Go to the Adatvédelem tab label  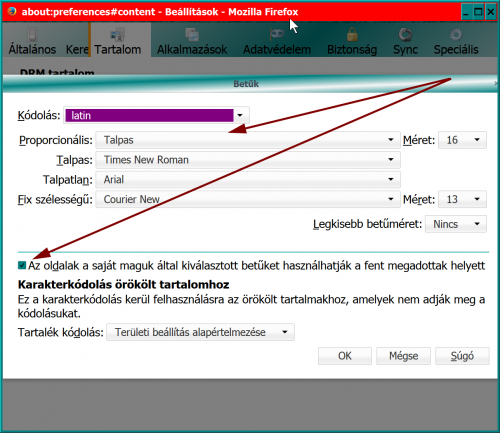277,49
